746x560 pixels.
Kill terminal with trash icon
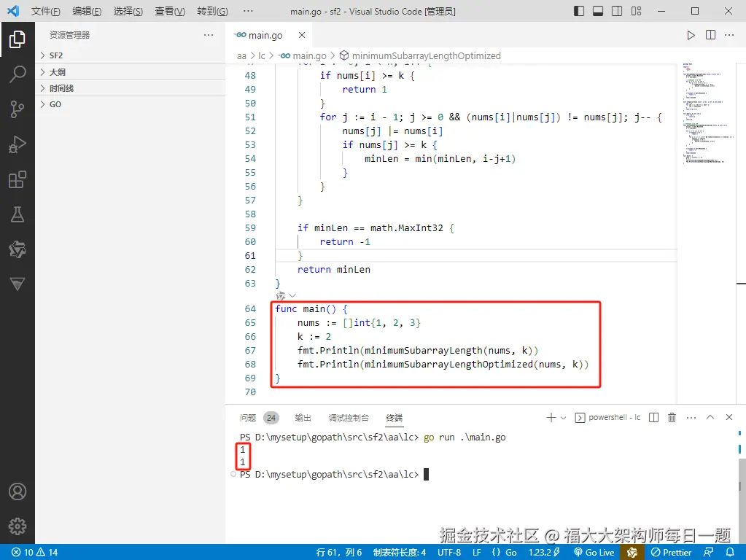click(672, 417)
